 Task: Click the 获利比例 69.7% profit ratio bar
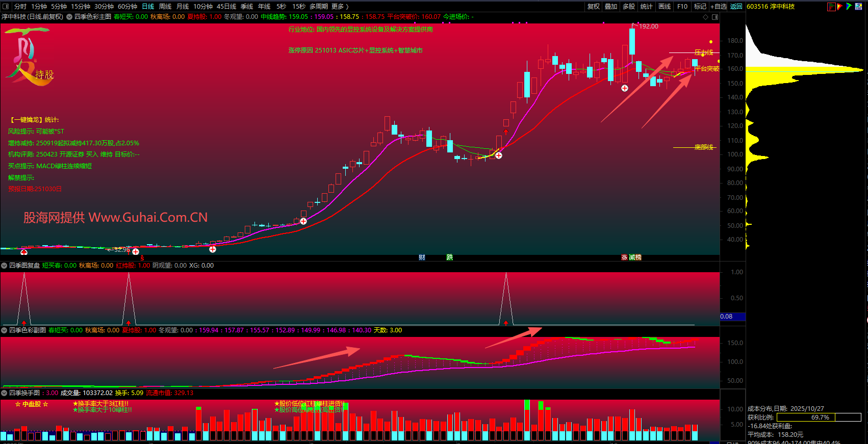(819, 417)
